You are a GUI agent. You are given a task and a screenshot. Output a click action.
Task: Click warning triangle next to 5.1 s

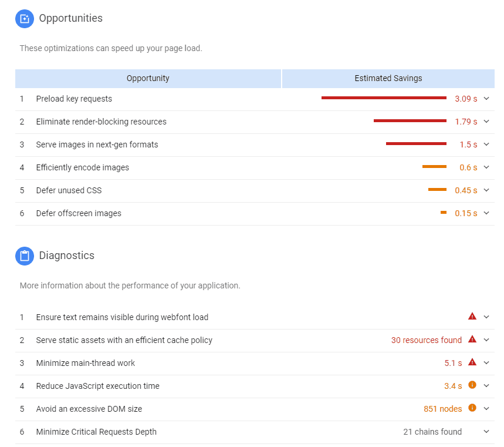(x=472, y=362)
